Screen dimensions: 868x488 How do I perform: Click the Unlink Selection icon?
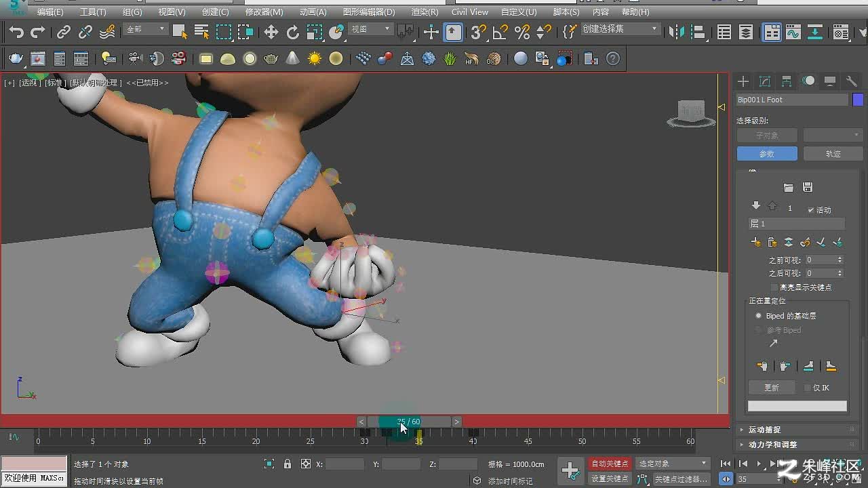[x=85, y=32]
